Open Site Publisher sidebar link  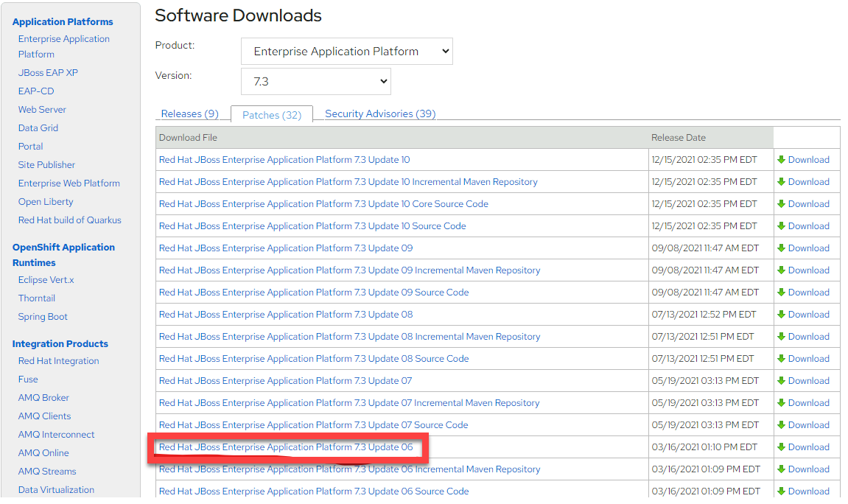pos(46,164)
